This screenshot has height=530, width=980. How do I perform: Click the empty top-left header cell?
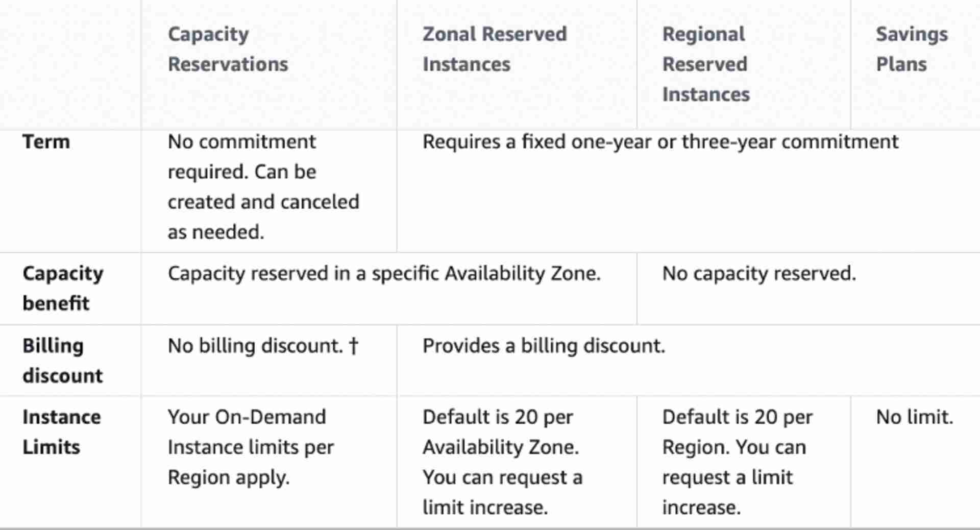point(70,64)
